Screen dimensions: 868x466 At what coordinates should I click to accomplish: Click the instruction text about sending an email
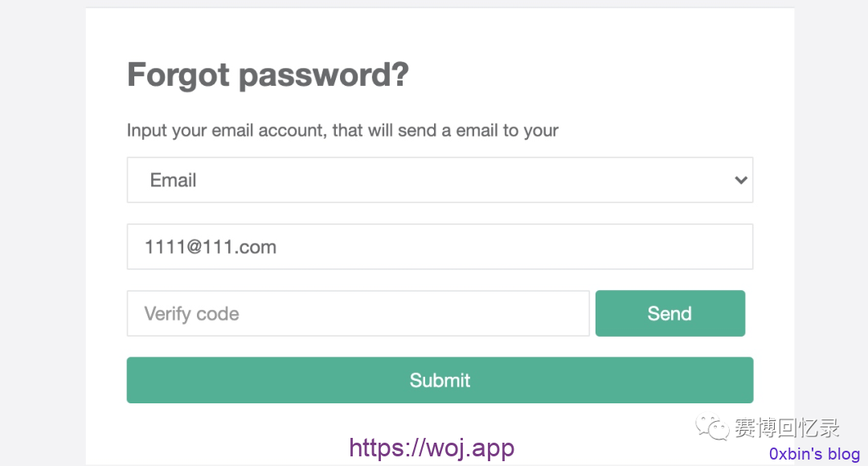click(x=342, y=131)
